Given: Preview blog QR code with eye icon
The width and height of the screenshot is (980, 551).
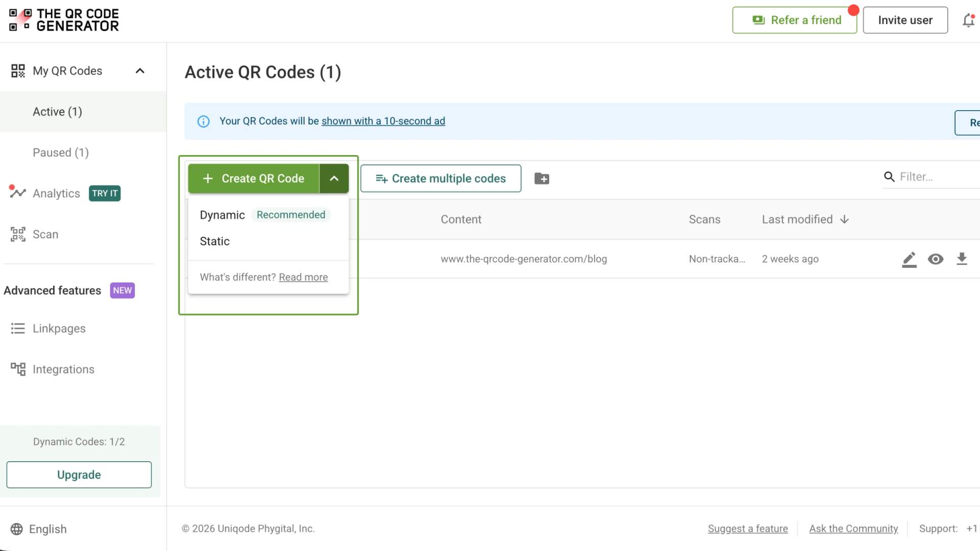Looking at the screenshot, I should (x=936, y=259).
